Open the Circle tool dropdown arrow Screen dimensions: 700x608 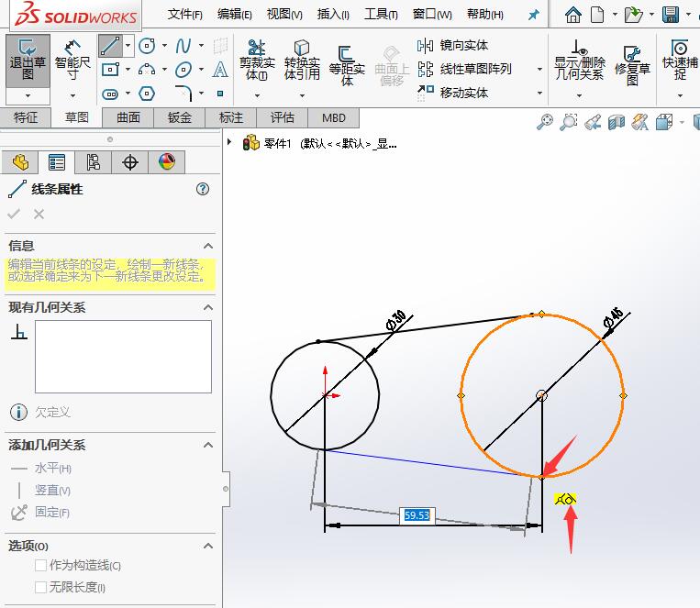click(x=164, y=46)
